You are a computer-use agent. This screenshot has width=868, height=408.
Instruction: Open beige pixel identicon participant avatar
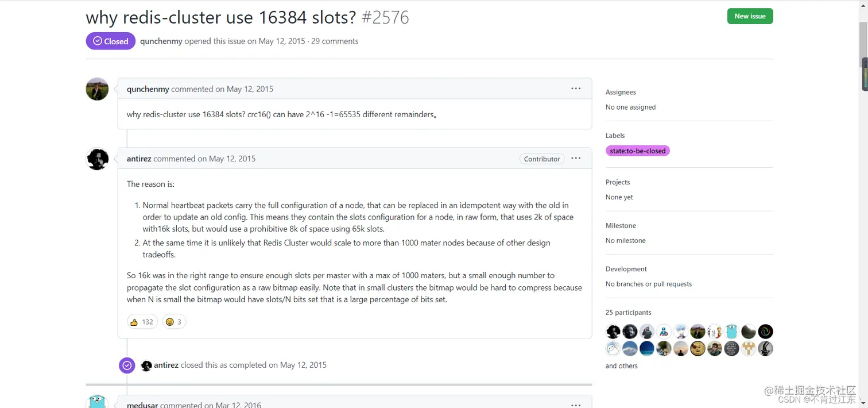point(749,348)
